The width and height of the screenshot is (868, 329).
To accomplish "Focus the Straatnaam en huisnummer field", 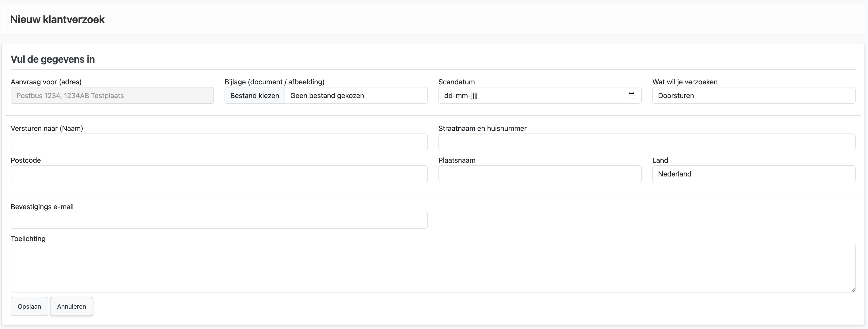I will 647,142.
